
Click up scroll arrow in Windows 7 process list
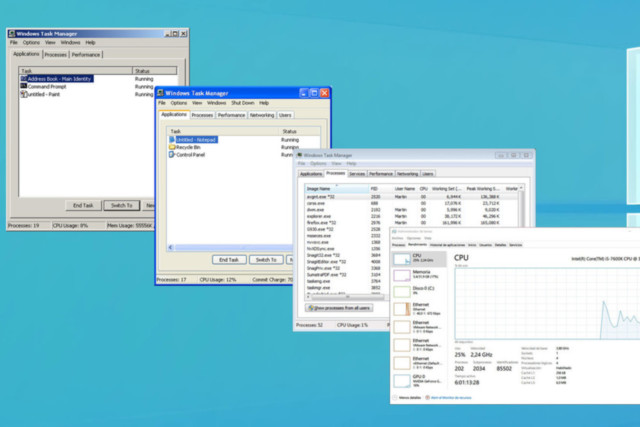coord(521,188)
